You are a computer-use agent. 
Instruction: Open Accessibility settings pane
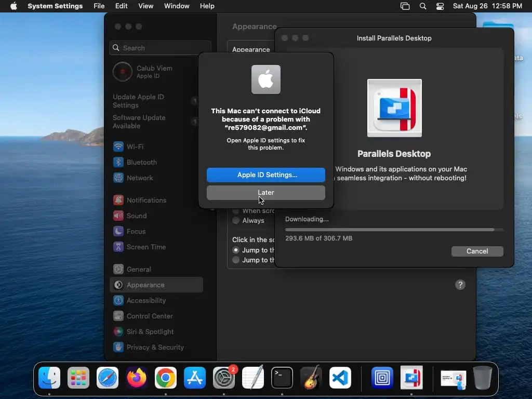[156, 301]
